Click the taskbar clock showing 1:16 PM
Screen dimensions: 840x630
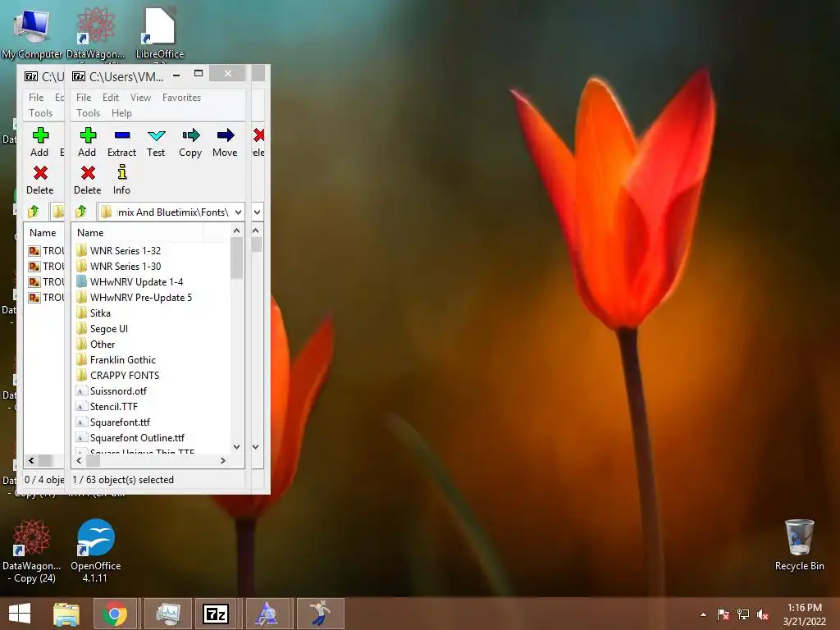(x=805, y=614)
